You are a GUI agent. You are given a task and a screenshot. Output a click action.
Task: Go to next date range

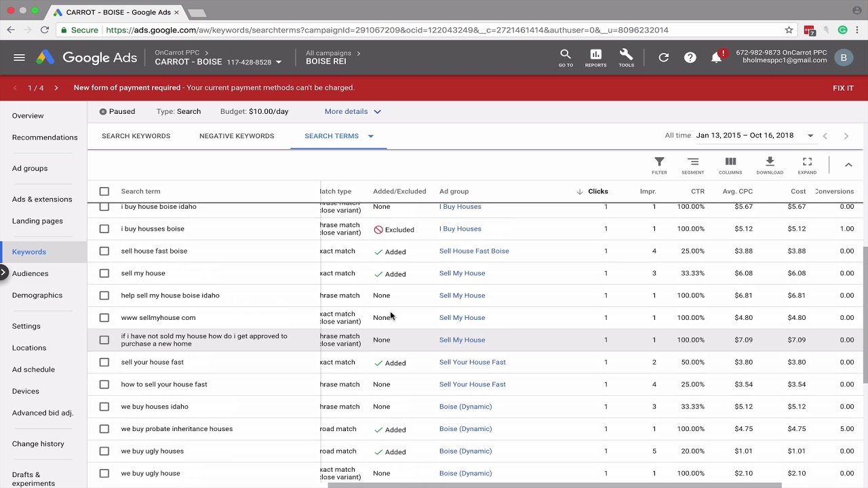pos(846,136)
